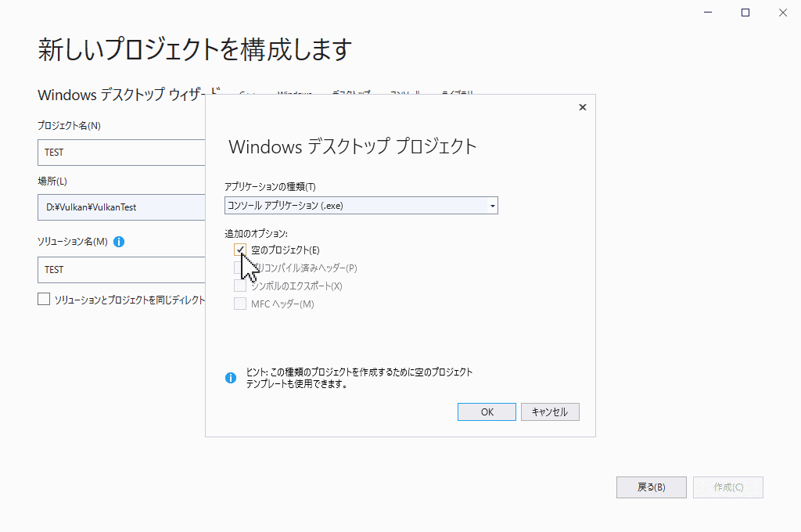Close the main configuration window
The width and height of the screenshot is (801, 532).
click(782, 13)
